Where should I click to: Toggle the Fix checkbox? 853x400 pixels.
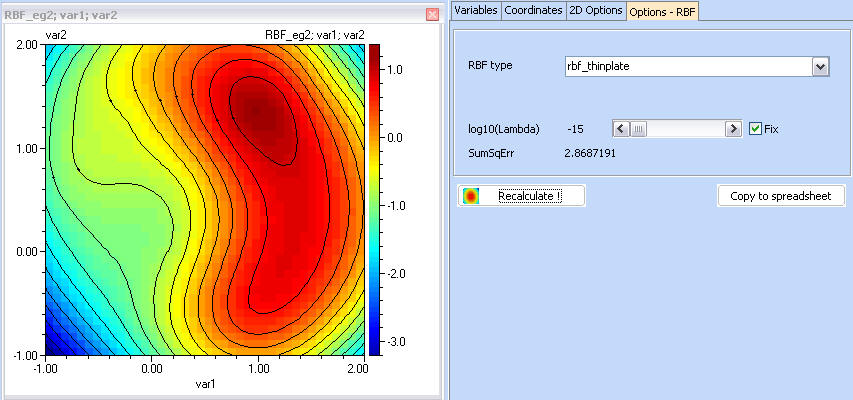click(x=755, y=129)
